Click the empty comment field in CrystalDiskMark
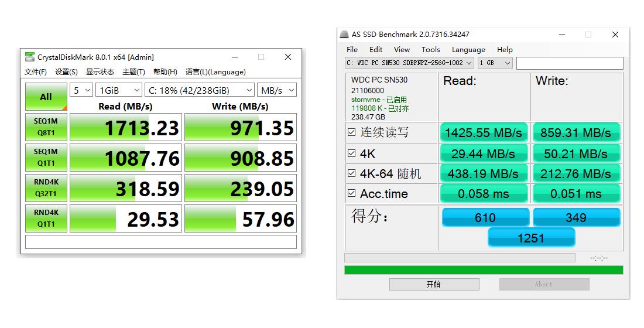The width and height of the screenshot is (644, 328). [x=160, y=242]
